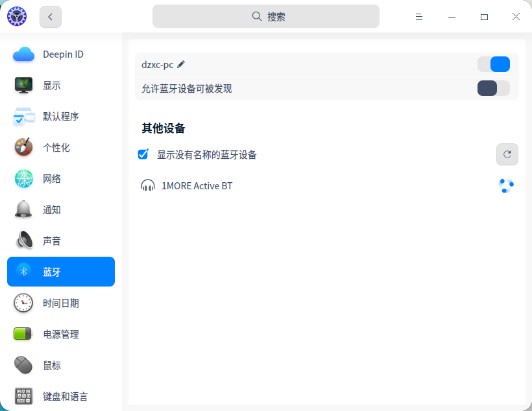Refresh the Bluetooth device list
The height and width of the screenshot is (411, 532).
507,154
